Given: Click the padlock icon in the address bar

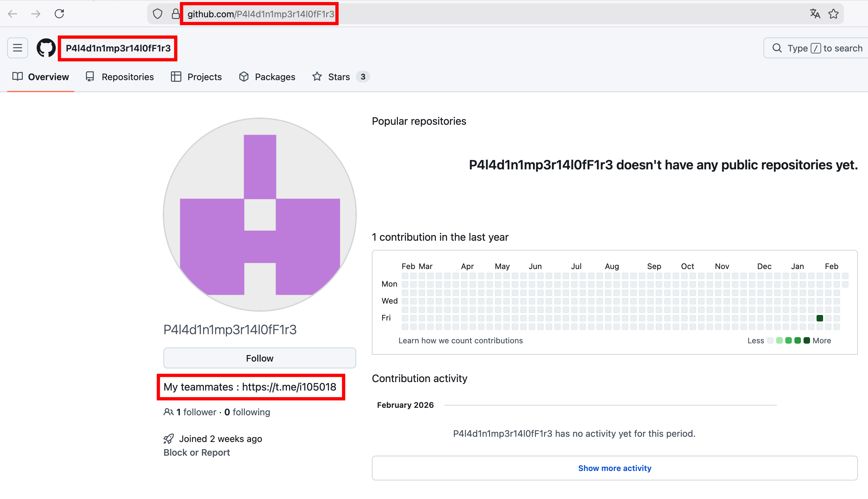Looking at the screenshot, I should 176,14.
